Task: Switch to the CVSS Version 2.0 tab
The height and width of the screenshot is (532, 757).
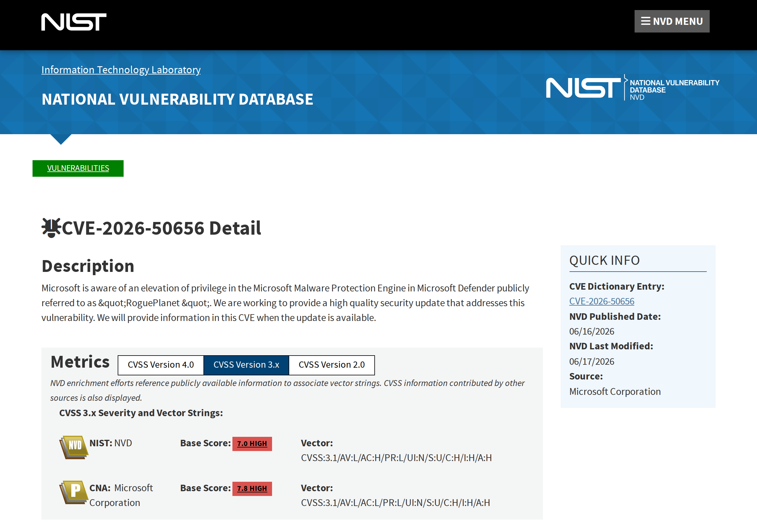Action: click(x=332, y=365)
